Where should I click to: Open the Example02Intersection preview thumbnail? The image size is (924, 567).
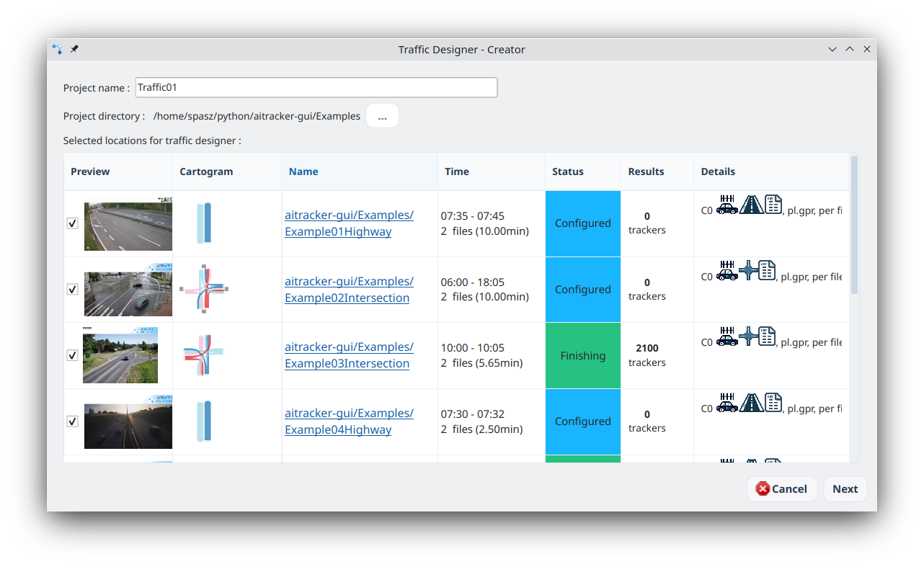128,289
